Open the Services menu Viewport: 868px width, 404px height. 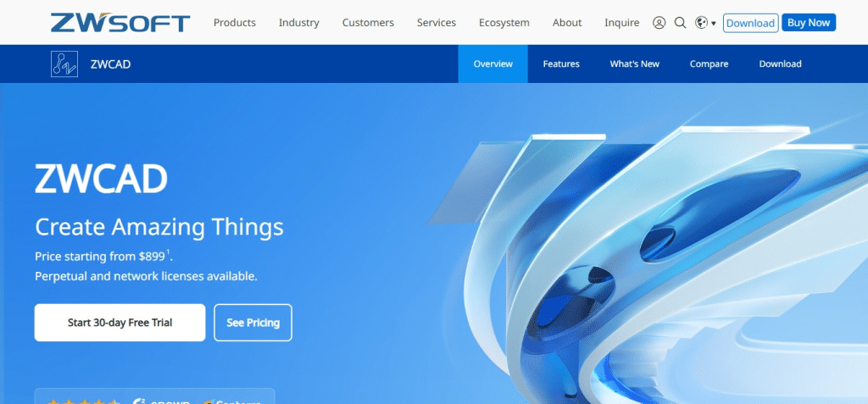click(437, 23)
